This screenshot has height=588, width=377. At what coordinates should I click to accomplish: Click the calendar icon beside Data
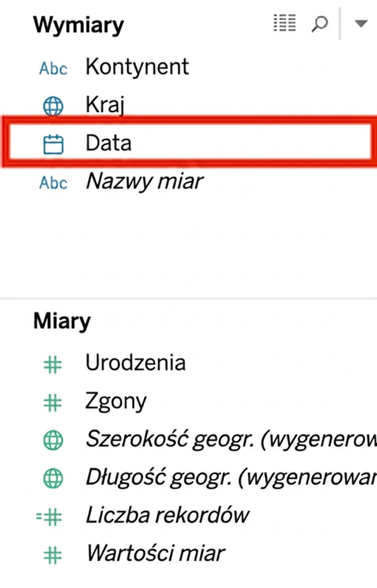[53, 145]
